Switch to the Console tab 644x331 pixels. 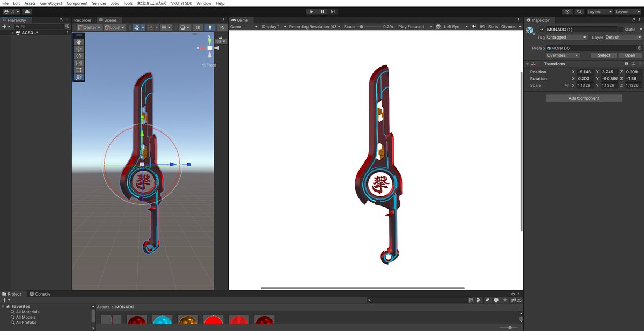point(40,294)
